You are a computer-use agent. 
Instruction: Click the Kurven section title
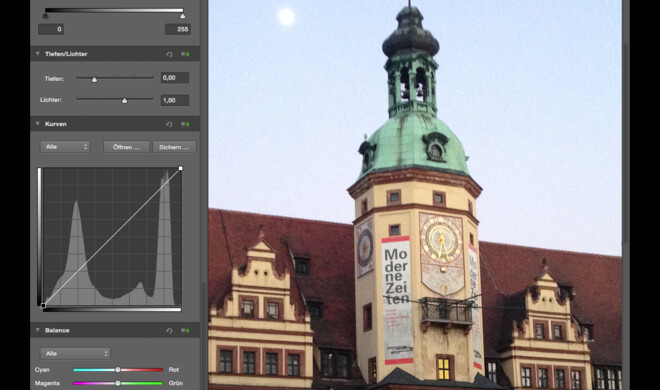coord(56,124)
